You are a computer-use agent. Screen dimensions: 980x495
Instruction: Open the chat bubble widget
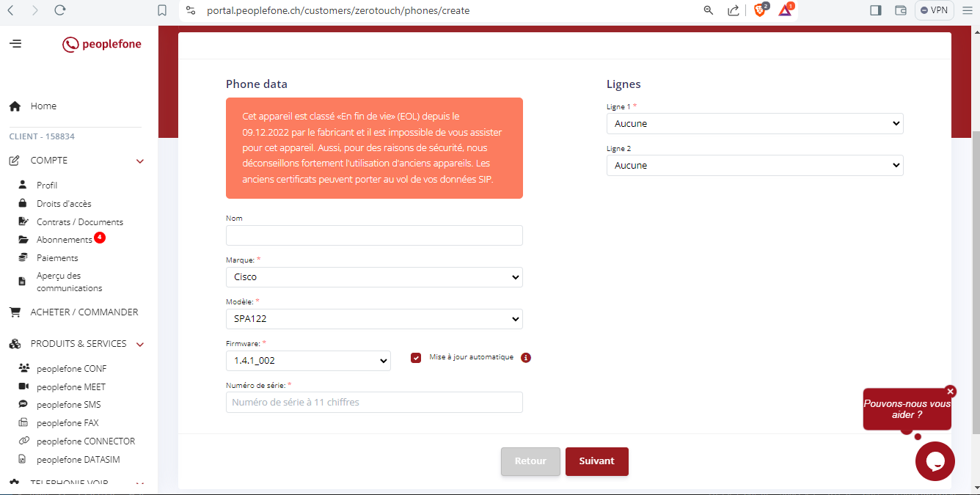tap(935, 461)
